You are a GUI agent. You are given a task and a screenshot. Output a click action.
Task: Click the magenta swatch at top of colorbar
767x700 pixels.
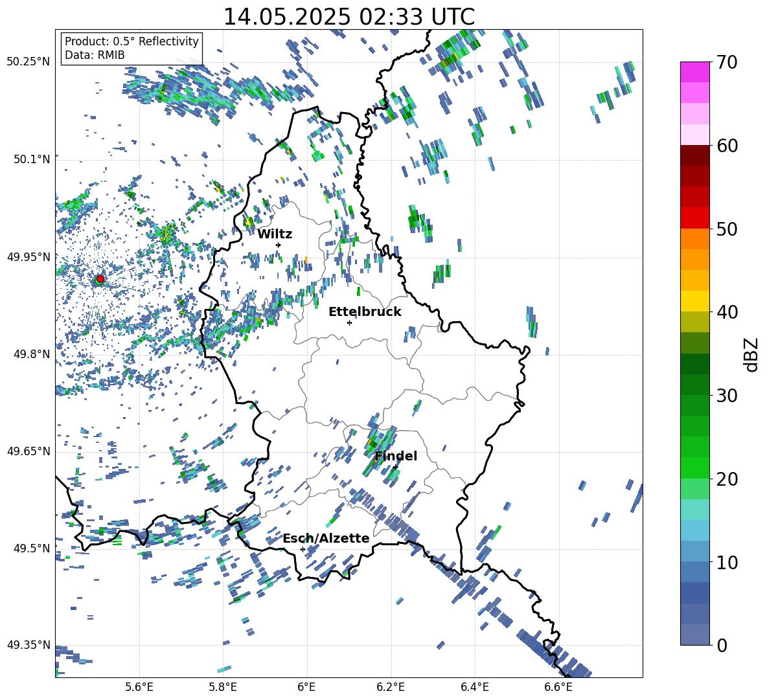click(x=694, y=72)
